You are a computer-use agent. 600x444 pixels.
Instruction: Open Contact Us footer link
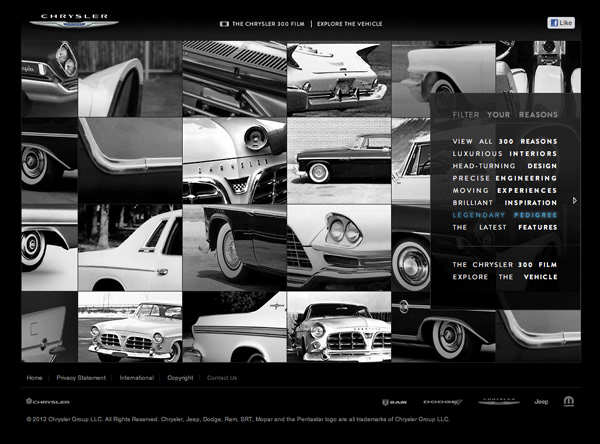[x=222, y=378]
